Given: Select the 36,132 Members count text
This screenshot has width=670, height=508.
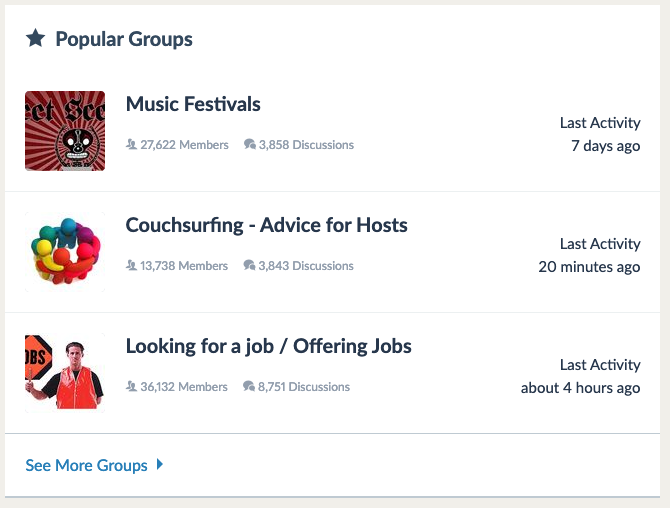Looking at the screenshot, I should [184, 387].
